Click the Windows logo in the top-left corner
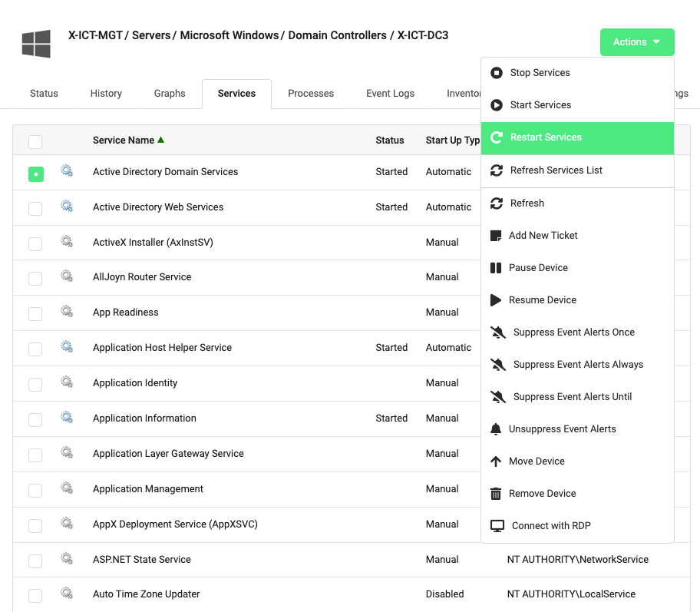This screenshot has height=612, width=700. pos(35,44)
